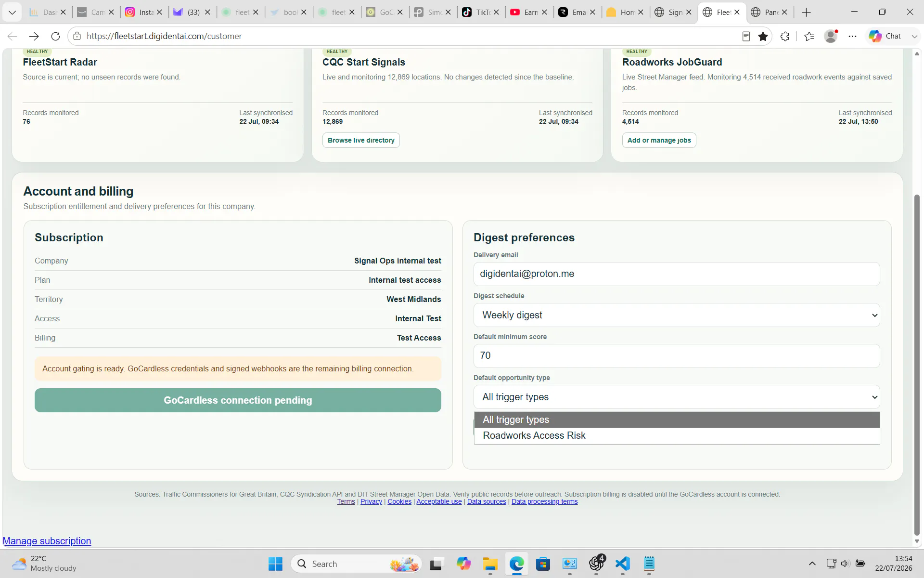Open Copilot app from the taskbar
This screenshot has width=924, height=578.
(463, 564)
